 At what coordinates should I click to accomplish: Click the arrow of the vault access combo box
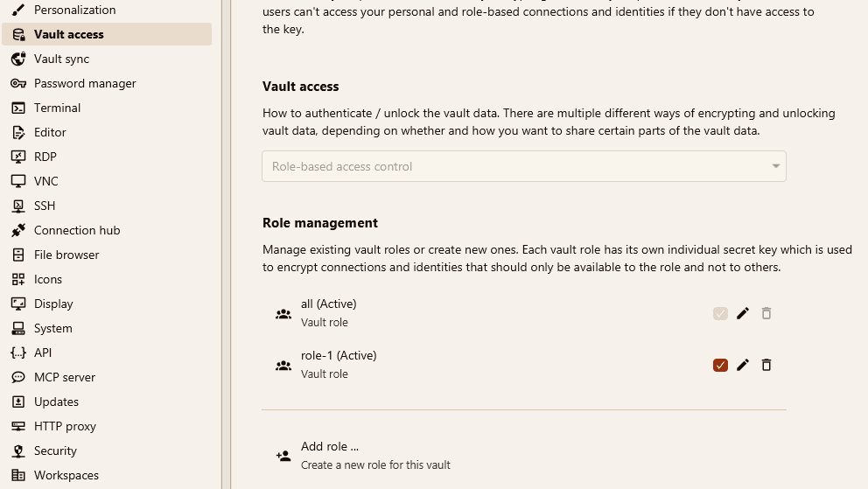[x=775, y=166]
